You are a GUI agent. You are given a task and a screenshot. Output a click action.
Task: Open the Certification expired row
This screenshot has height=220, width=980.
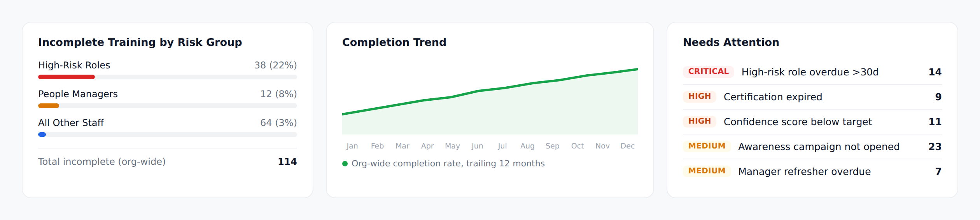point(812,97)
